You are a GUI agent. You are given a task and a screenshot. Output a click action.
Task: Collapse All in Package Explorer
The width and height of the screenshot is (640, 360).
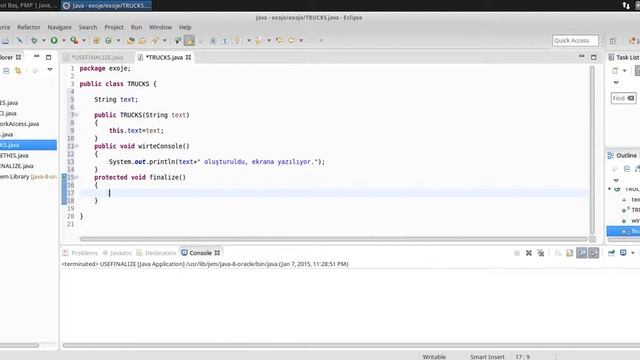[6, 71]
